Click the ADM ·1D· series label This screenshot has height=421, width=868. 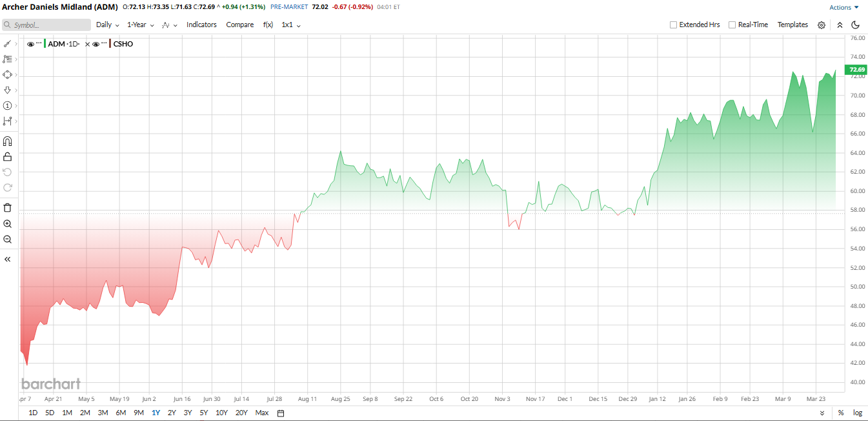point(64,44)
